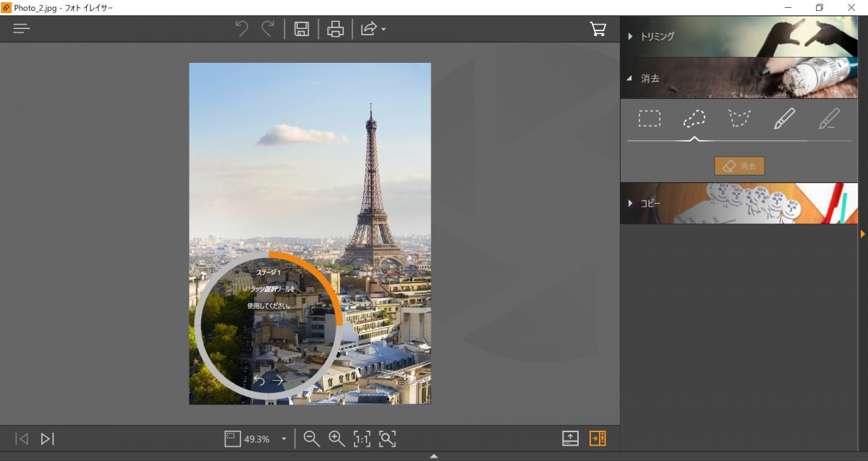Go to the next image
This screenshot has height=461, width=868.
click(47, 439)
